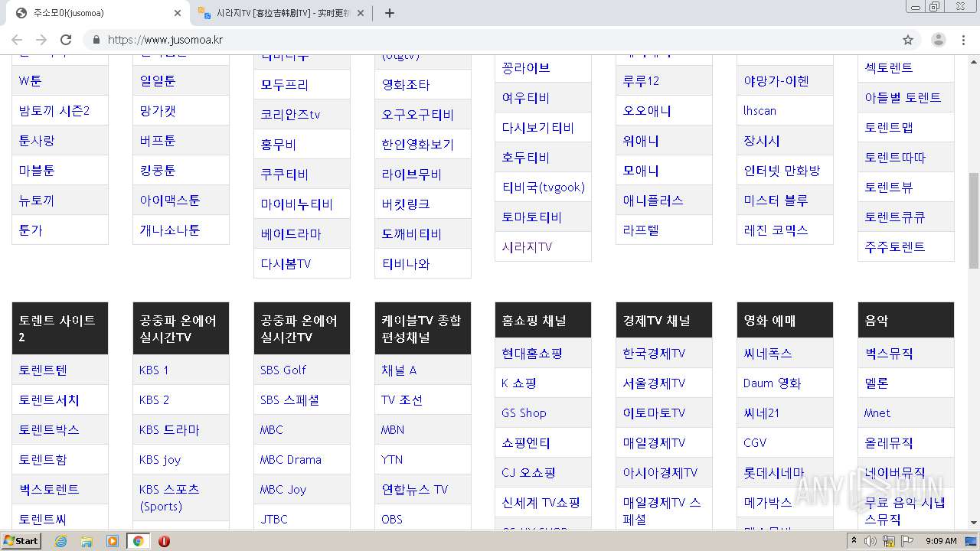Visit the GS Shop link
This screenshot has width=980, height=551.
coord(524,412)
